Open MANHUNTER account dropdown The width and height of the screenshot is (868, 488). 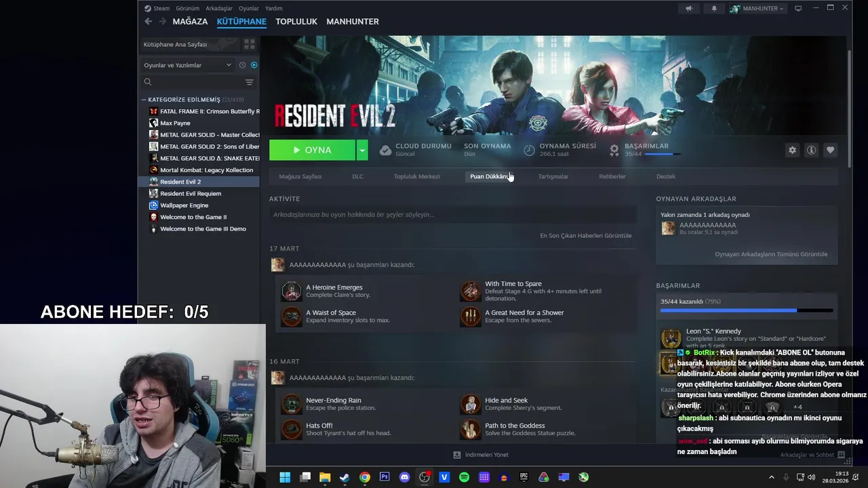(x=757, y=8)
